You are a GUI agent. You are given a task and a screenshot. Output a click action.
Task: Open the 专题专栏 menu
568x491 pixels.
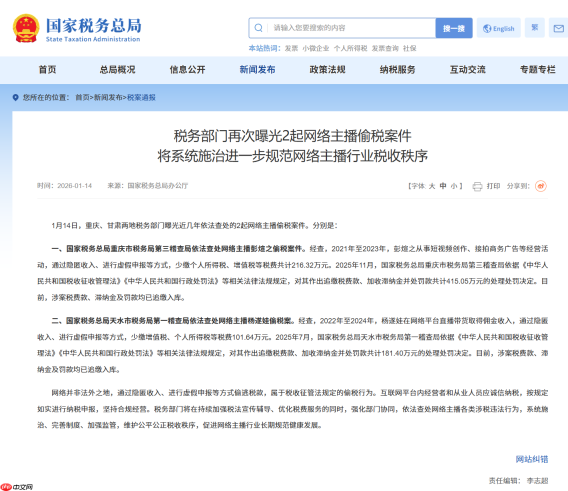click(538, 70)
